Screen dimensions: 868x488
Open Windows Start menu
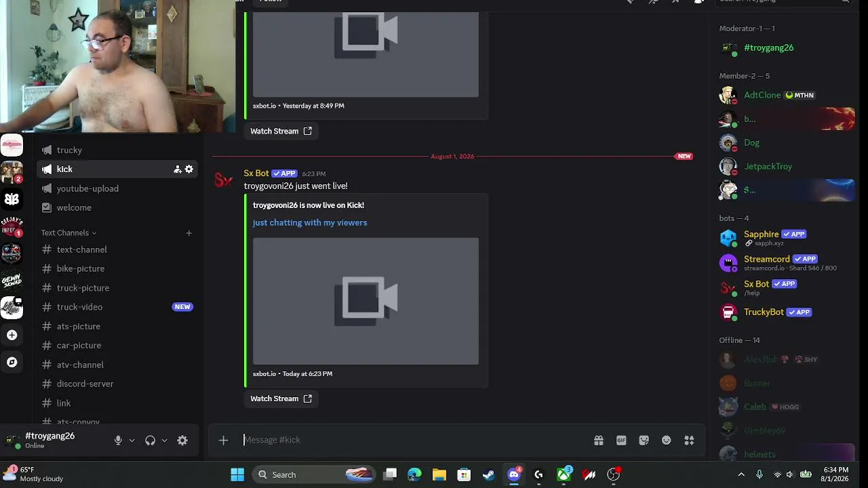(237, 474)
